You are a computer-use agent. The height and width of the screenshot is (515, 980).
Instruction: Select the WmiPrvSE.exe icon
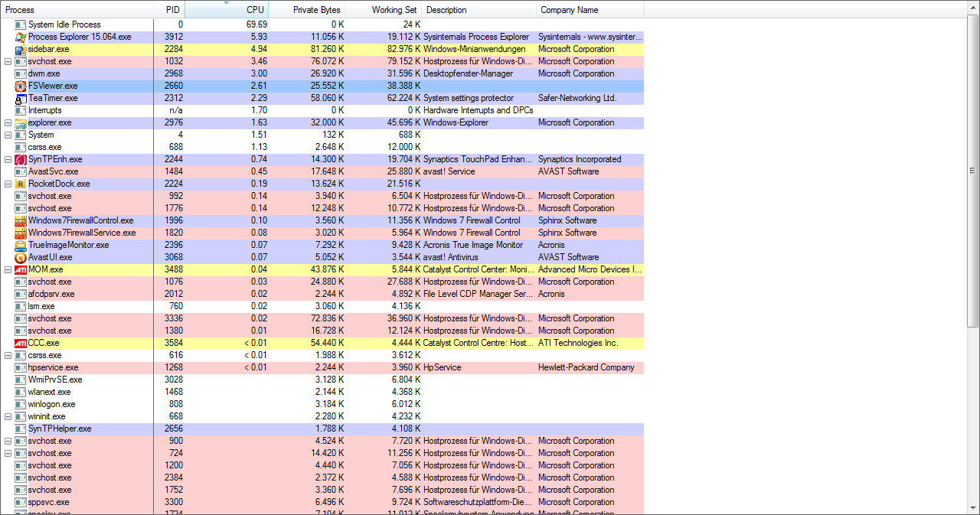pos(21,380)
